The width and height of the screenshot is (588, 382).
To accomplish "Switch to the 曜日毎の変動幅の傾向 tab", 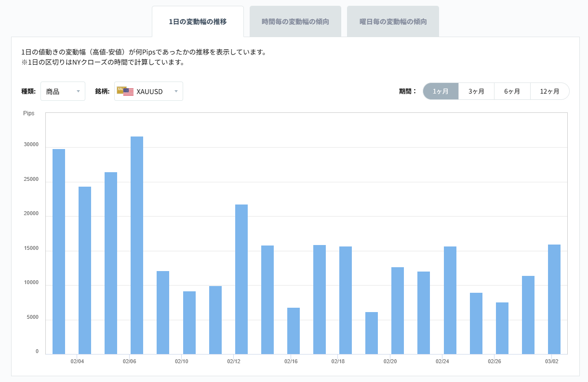I will coord(393,21).
